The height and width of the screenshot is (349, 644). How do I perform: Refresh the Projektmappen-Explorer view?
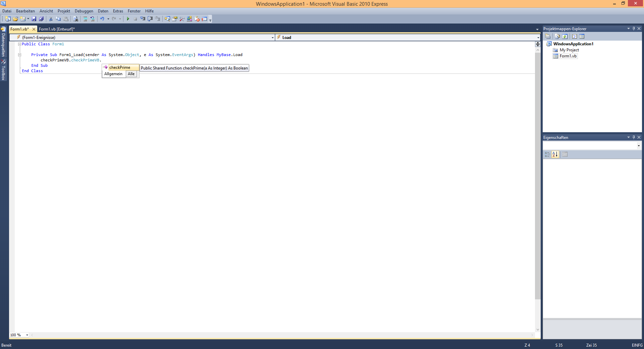click(565, 36)
